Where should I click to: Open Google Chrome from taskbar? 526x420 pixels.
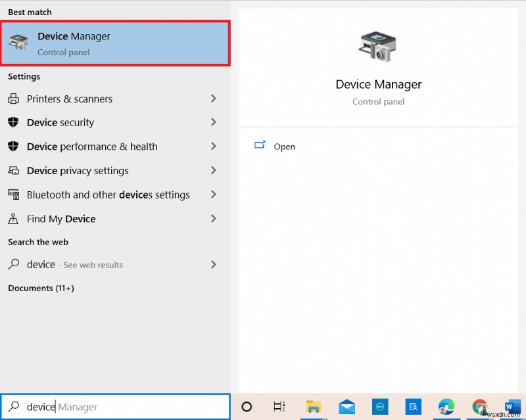(480, 407)
